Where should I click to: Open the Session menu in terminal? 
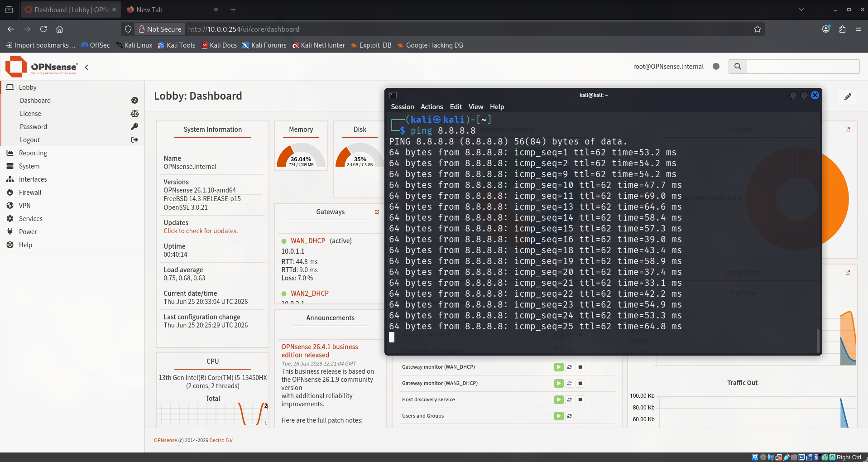(x=403, y=107)
